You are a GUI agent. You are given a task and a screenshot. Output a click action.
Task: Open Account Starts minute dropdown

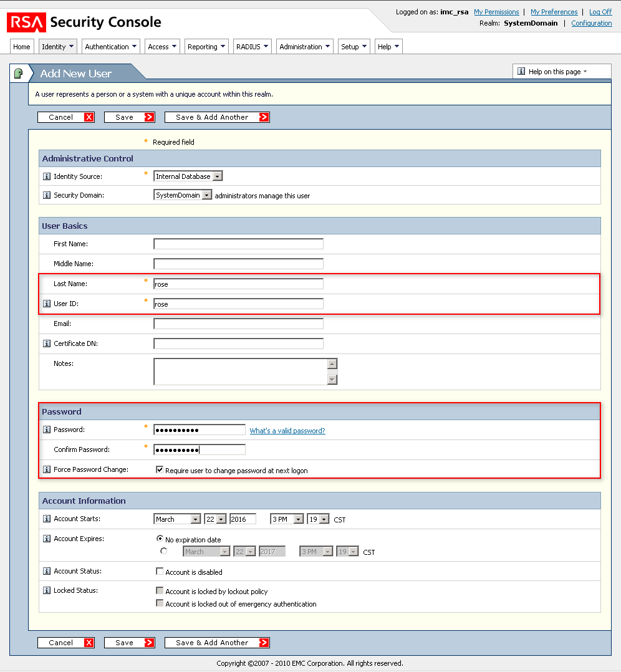(x=318, y=519)
